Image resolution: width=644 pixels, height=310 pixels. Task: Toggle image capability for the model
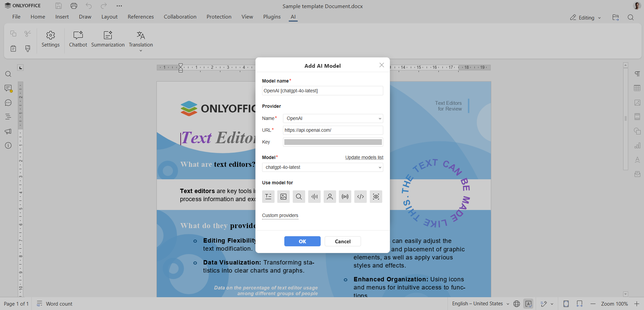tap(284, 196)
